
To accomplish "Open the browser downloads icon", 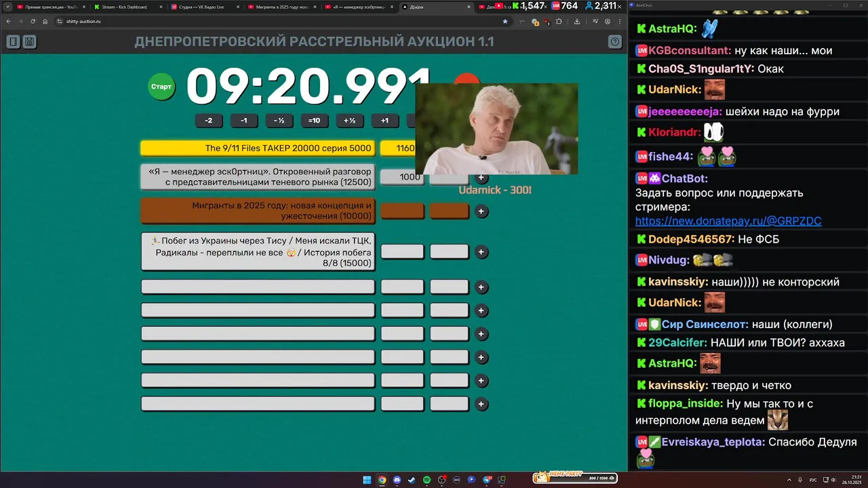I will pyautogui.click(x=576, y=21).
